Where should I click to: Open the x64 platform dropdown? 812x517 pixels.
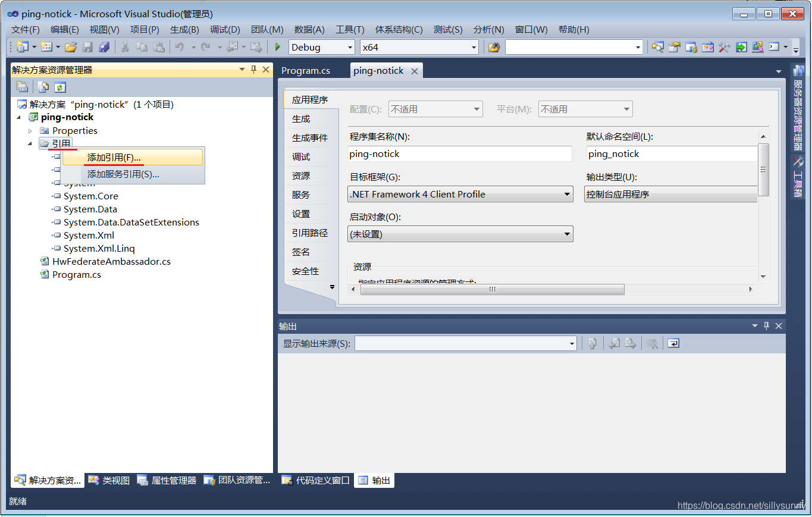pos(474,48)
